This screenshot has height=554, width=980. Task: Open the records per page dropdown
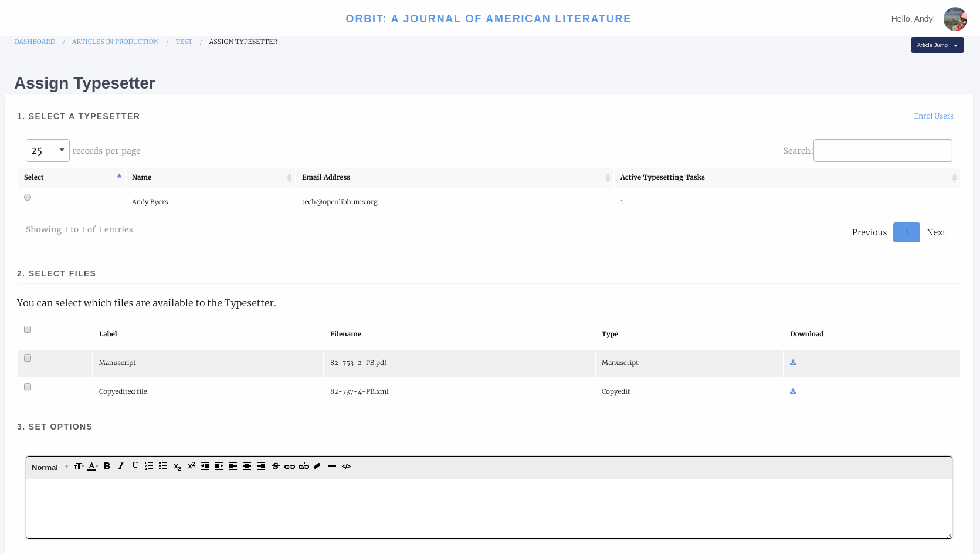[48, 151]
